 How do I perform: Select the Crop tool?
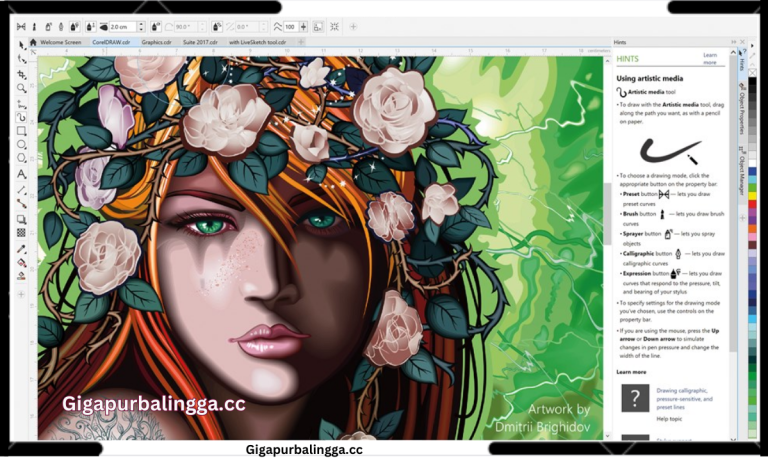coord(21,74)
